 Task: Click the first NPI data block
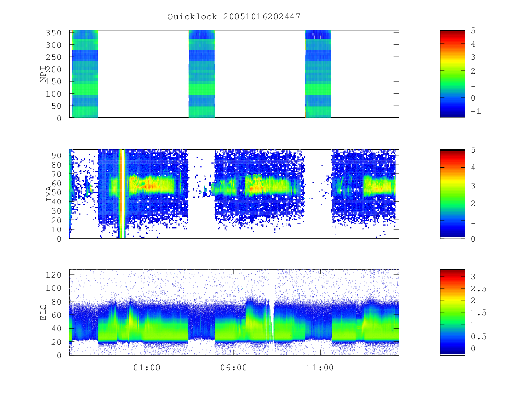coord(85,74)
